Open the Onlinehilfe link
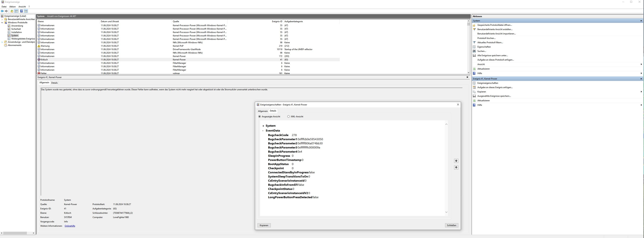Screen dimensions: 644x238 pos(70,226)
